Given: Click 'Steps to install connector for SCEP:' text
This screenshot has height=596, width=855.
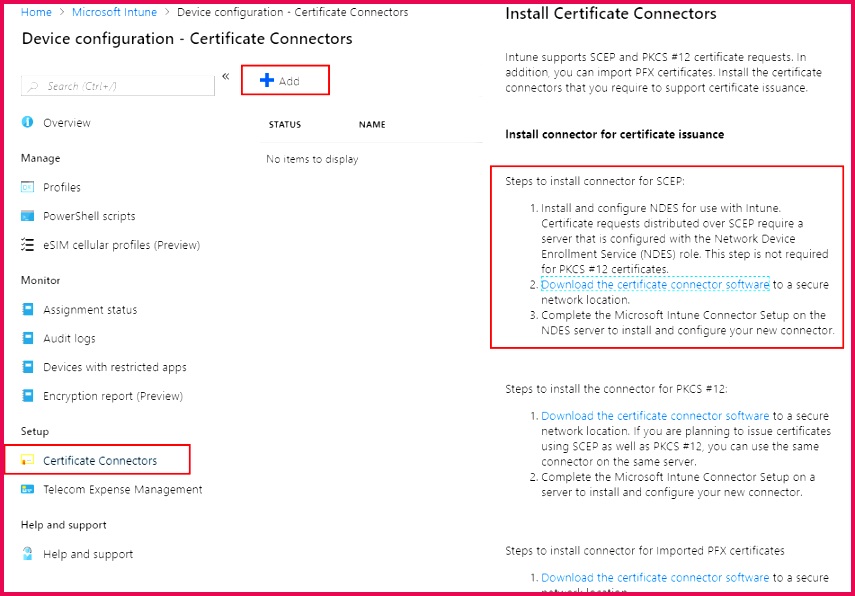Looking at the screenshot, I should point(594,181).
